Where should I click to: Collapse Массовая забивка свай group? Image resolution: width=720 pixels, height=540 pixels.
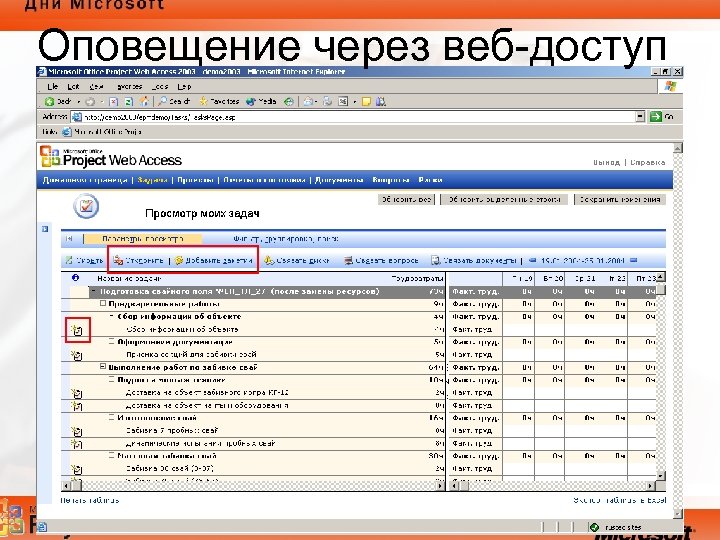coord(112,456)
